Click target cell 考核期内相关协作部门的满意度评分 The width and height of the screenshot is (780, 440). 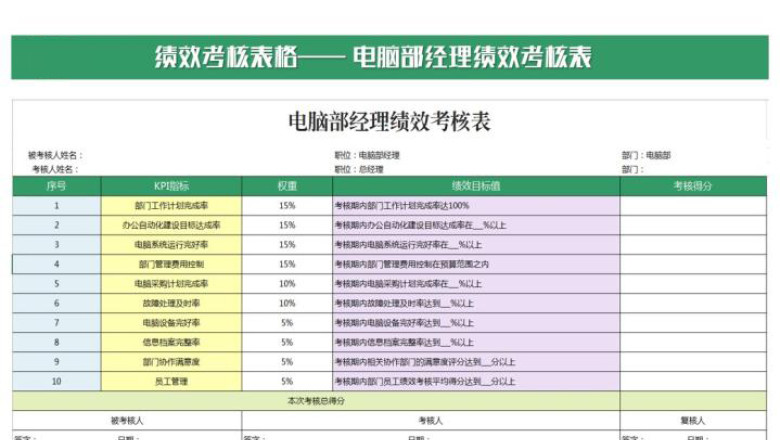tap(476, 362)
